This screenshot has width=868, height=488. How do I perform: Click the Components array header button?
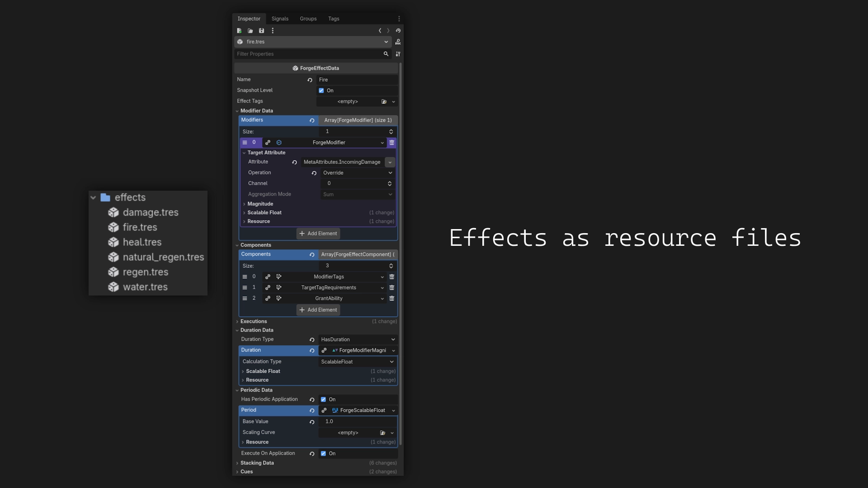tap(358, 254)
